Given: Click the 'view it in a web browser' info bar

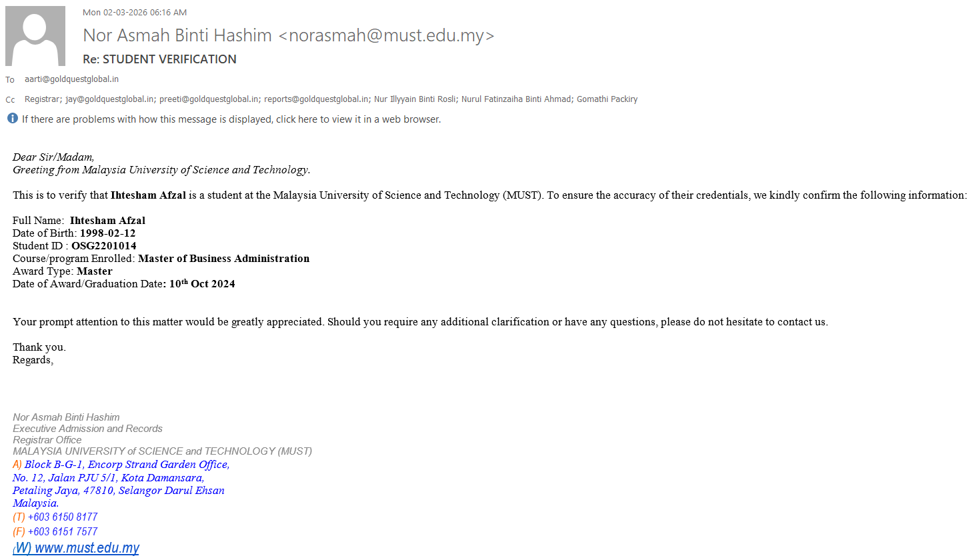Looking at the screenshot, I should point(231,119).
